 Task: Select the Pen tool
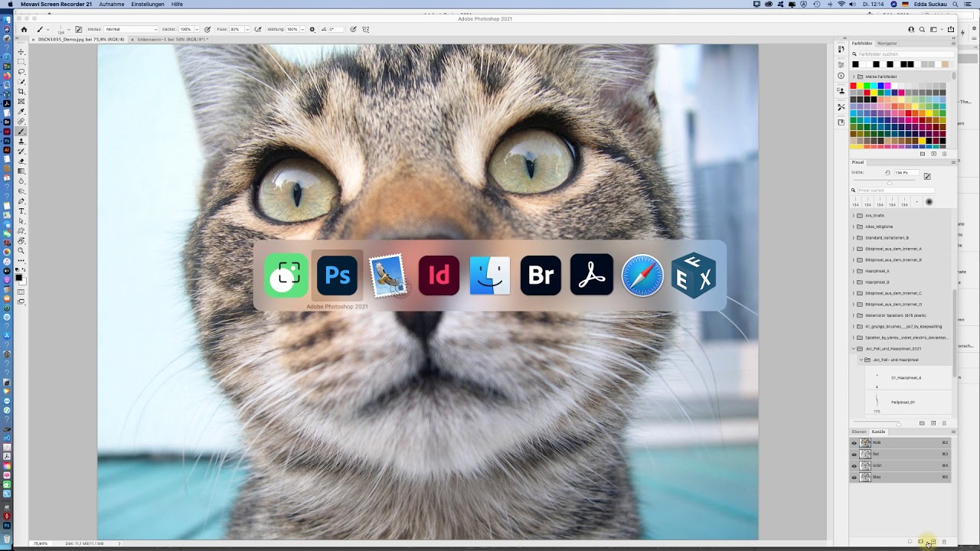(21, 201)
